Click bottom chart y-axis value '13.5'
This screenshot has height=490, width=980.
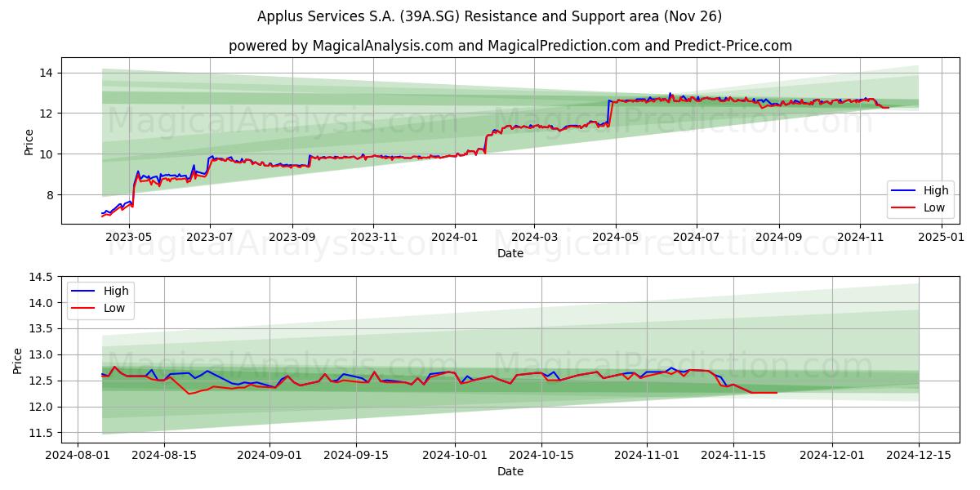(42, 329)
